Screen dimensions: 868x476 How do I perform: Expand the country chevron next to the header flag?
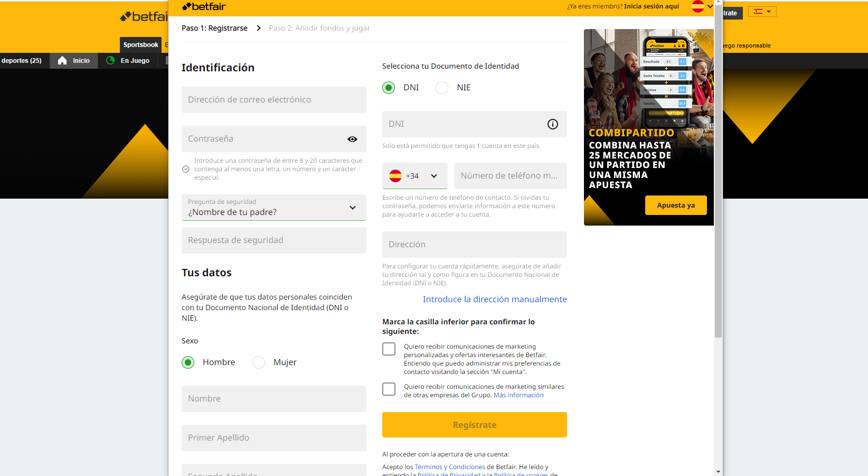(710, 6)
